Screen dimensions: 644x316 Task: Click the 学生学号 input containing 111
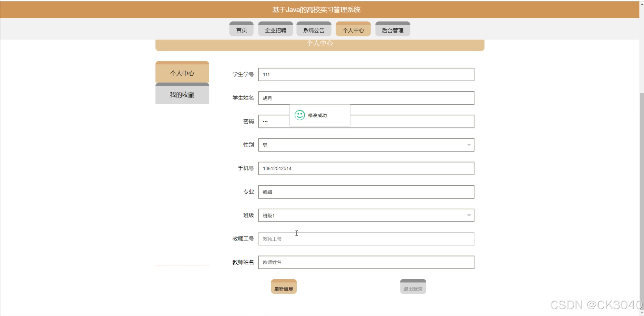[366, 74]
